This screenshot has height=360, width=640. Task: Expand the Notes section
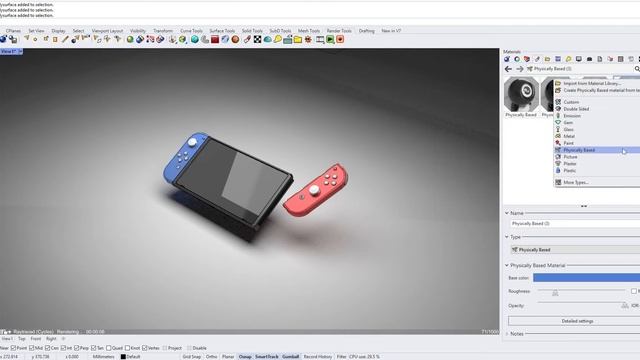[x=507, y=334]
